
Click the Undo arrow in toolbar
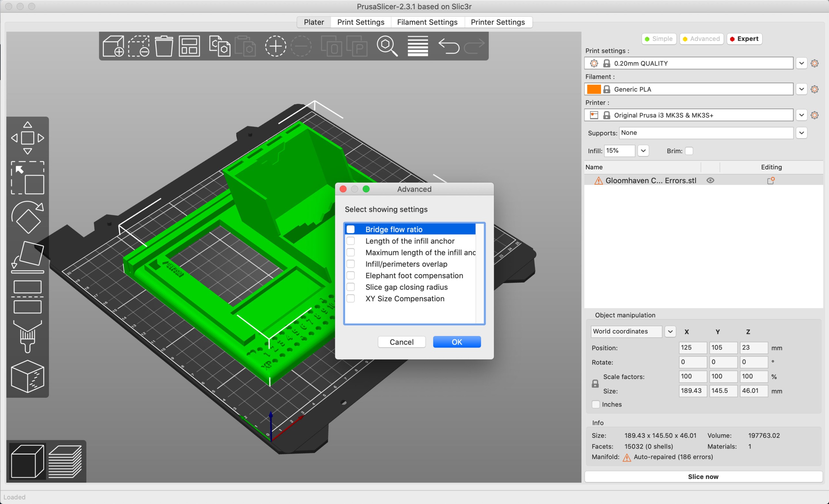tap(449, 46)
